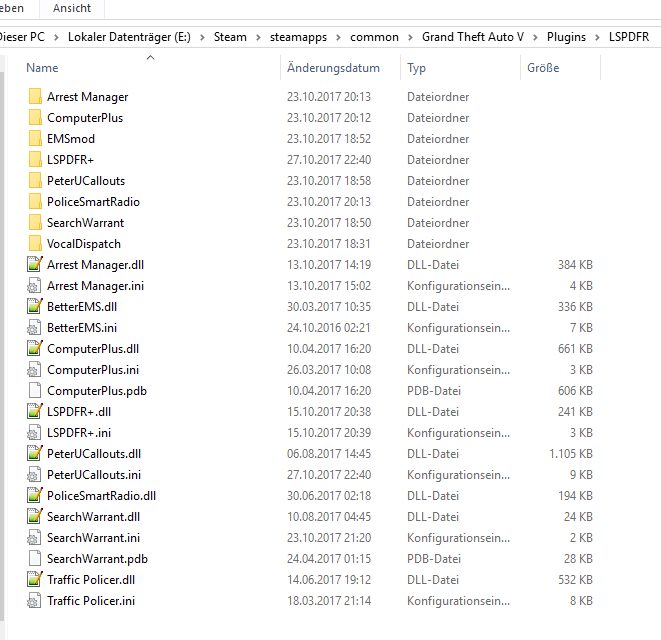Select the SearchWarrant folder icon
The width and height of the screenshot is (661, 640).
click(x=35, y=223)
